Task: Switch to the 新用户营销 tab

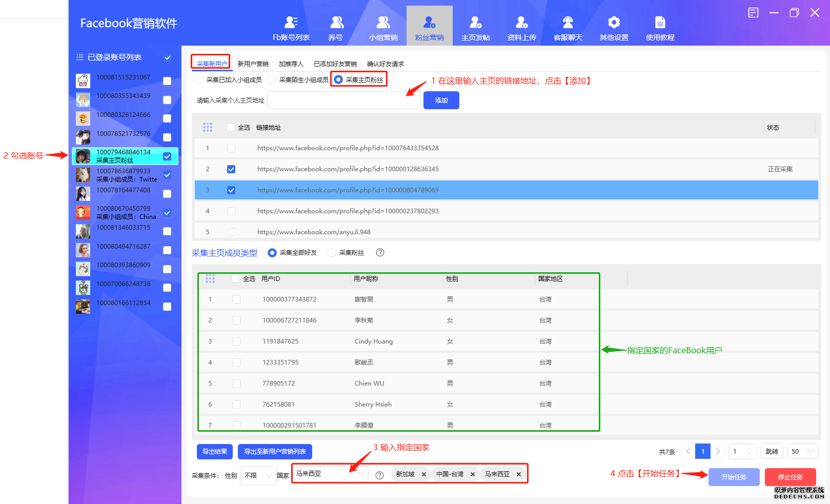Action: (x=253, y=64)
